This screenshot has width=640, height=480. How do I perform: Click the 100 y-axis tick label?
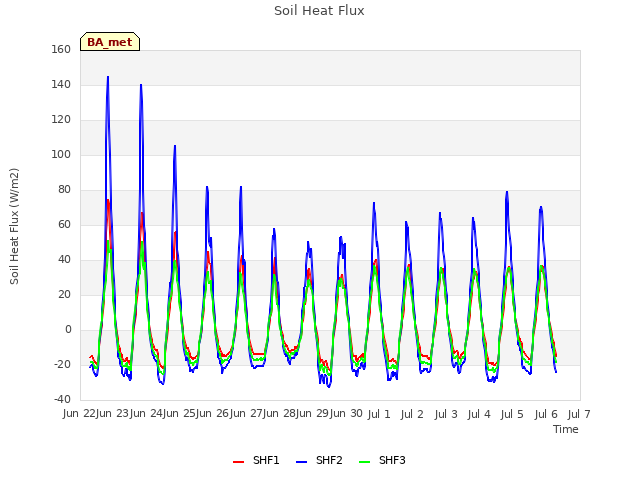point(61,155)
